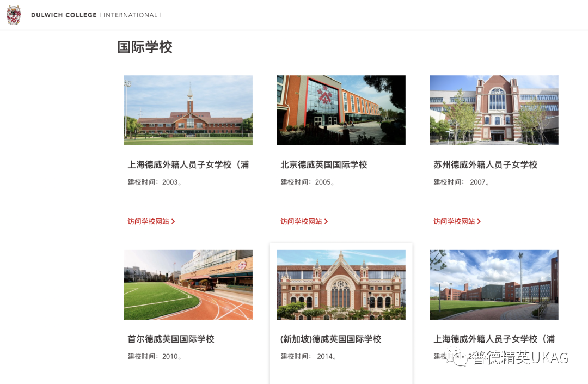
Task: Select the title 苏州德威外籍人员子女学校
Action: 485,164
